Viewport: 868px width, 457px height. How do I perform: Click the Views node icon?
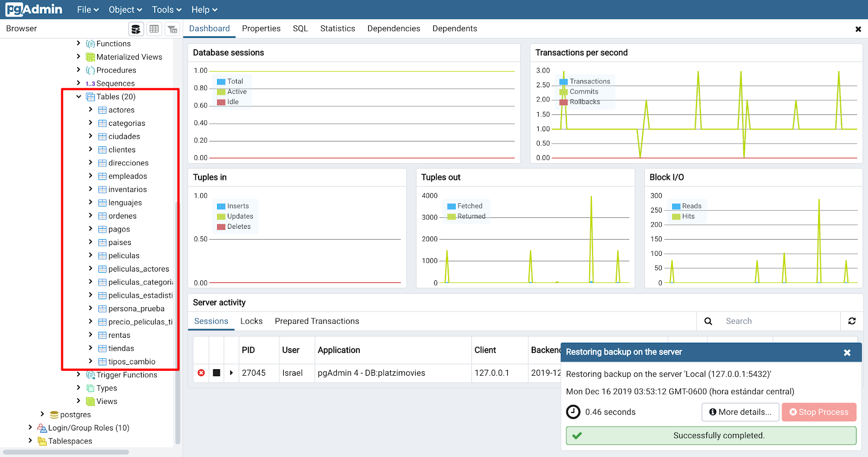[90, 401]
